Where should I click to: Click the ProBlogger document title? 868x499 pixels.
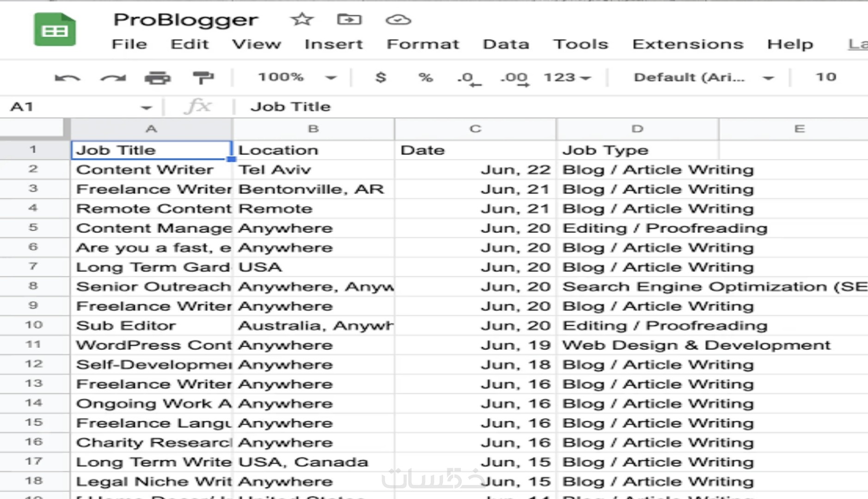pos(186,20)
